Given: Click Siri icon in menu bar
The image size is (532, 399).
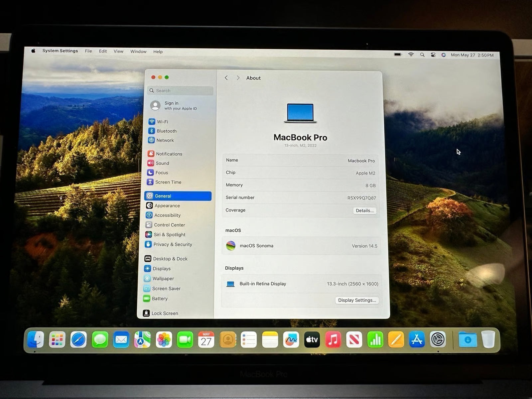Looking at the screenshot, I should pyautogui.click(x=444, y=55).
